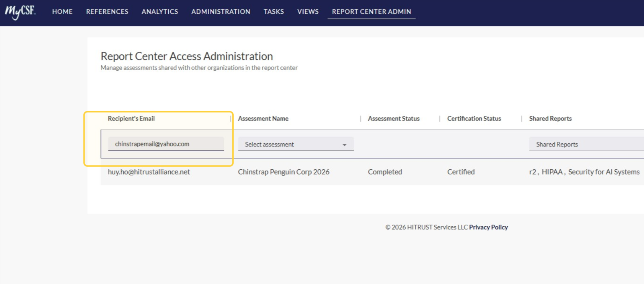This screenshot has width=644, height=284.
Task: Select the REPORT CENTER ADMIN tab
Action: click(372, 12)
